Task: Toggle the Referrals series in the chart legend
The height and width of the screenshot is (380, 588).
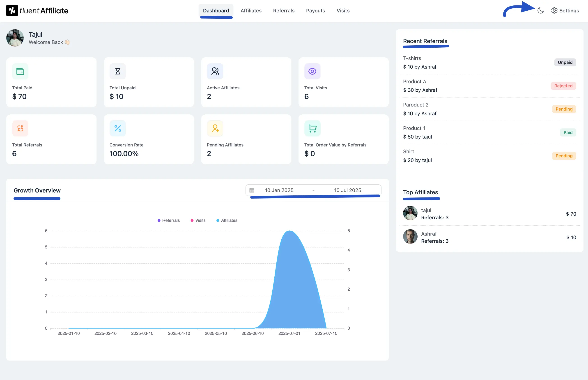Action: point(169,220)
